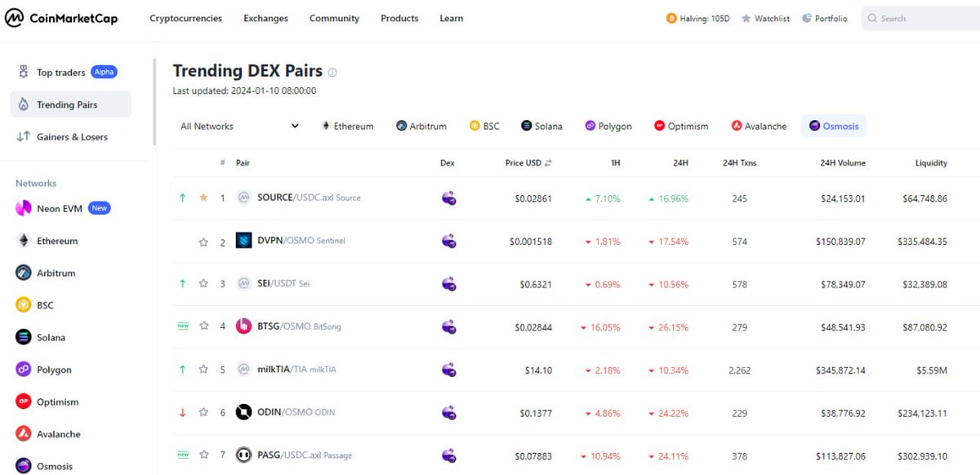Sort by 24H Volume column header
The image size is (980, 475).
(843, 163)
